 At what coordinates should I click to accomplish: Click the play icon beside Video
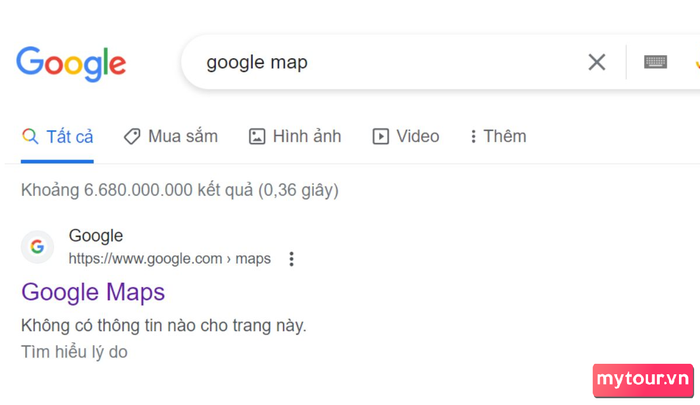click(380, 136)
